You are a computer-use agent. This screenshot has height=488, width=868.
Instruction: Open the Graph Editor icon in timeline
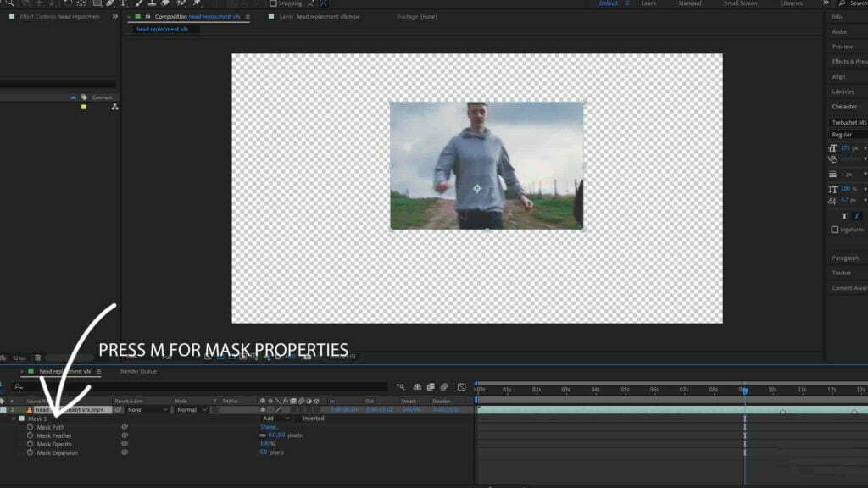click(x=462, y=386)
